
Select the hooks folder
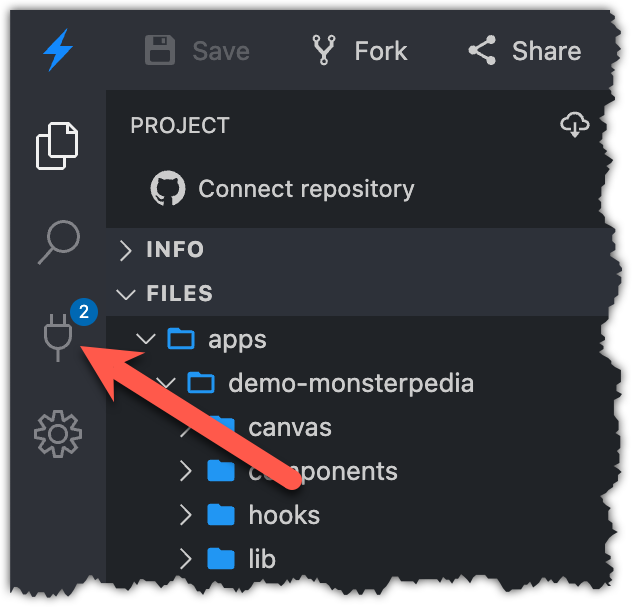284,515
